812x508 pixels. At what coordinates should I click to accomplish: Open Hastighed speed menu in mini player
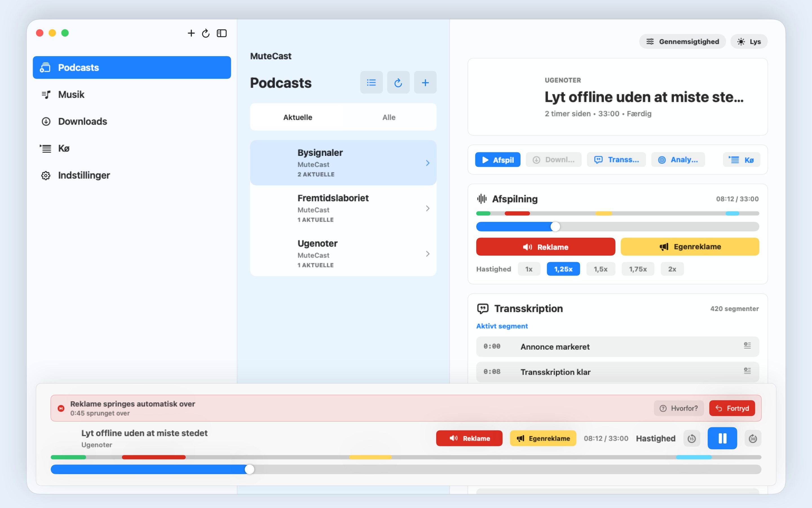click(x=656, y=438)
